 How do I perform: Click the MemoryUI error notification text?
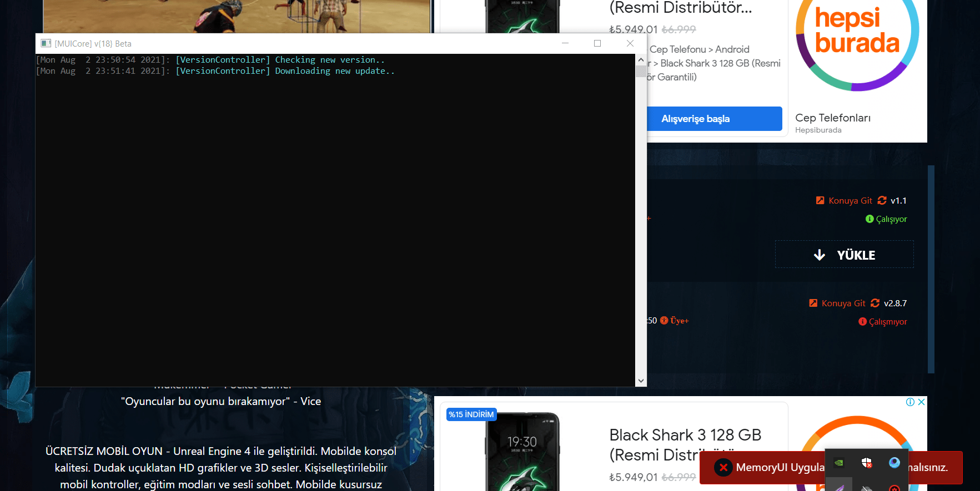780,468
